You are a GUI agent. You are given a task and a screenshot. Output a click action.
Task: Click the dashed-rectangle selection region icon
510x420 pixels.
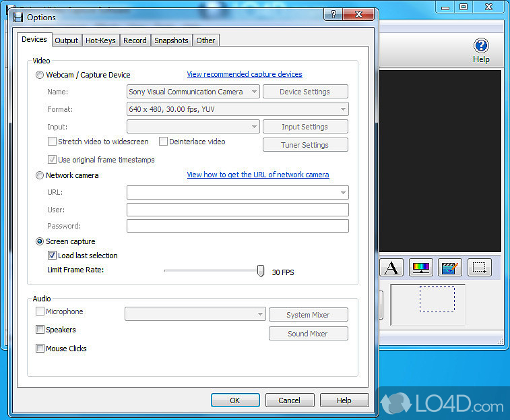pos(480,268)
